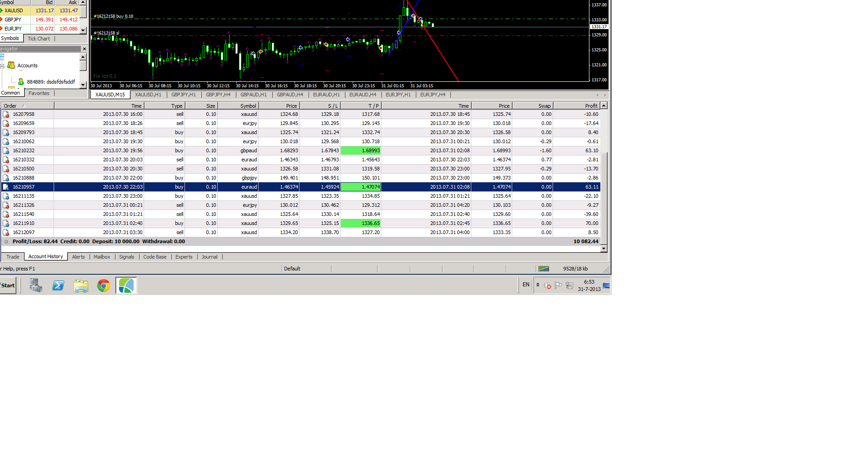Close the Navigator panel
The width and height of the screenshot is (868, 470).
click(84, 49)
